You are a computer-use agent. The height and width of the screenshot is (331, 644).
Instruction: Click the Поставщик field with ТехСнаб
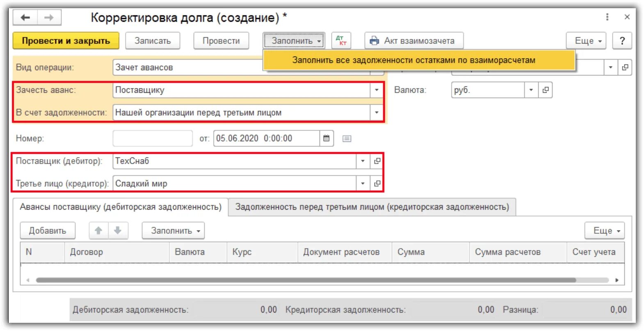coord(234,161)
